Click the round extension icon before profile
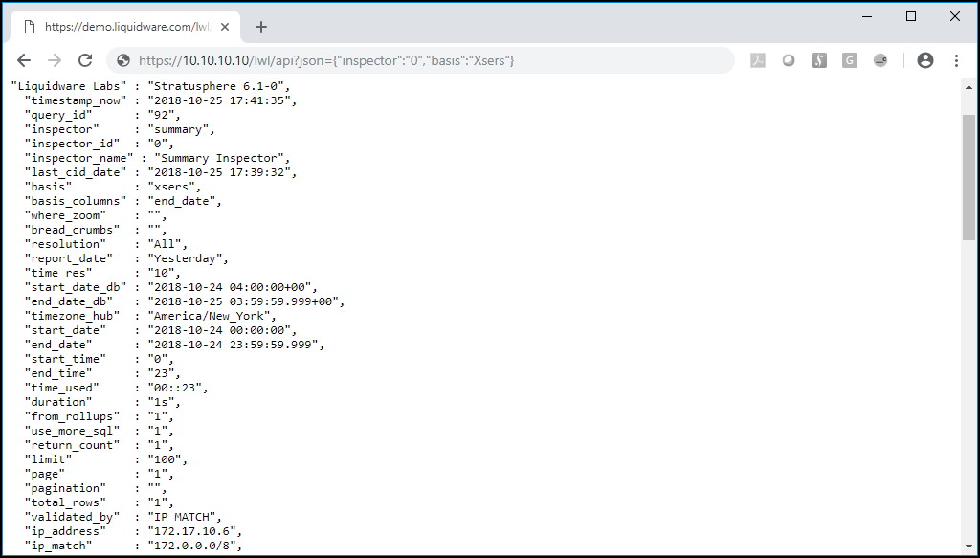Viewport: 980px width, 558px height. (x=880, y=60)
